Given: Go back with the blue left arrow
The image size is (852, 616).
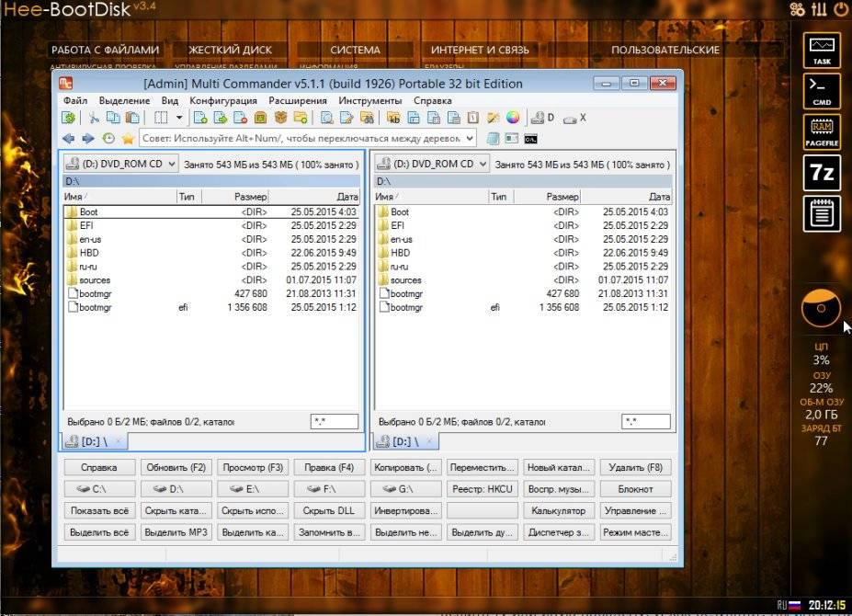Looking at the screenshot, I should coord(68,139).
